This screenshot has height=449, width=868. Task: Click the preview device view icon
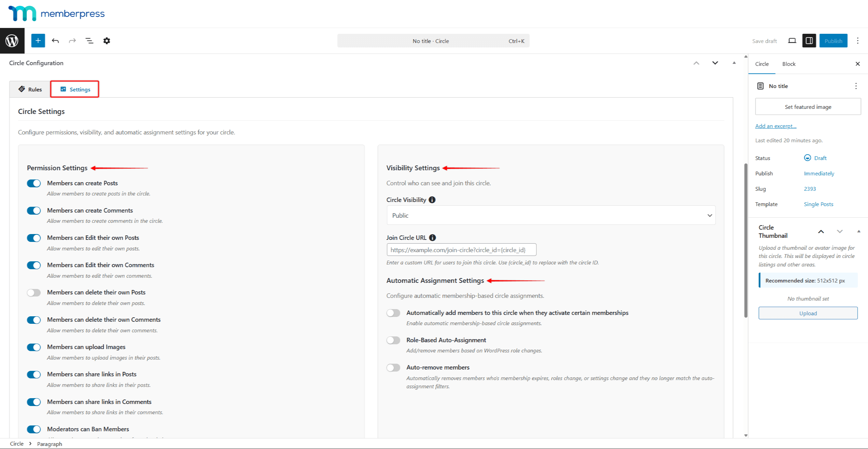pyautogui.click(x=792, y=41)
